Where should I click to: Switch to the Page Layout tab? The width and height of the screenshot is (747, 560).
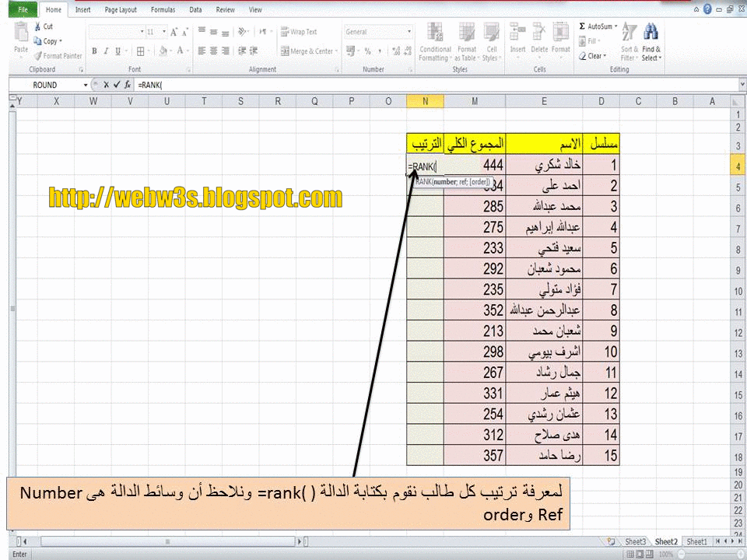tap(121, 9)
